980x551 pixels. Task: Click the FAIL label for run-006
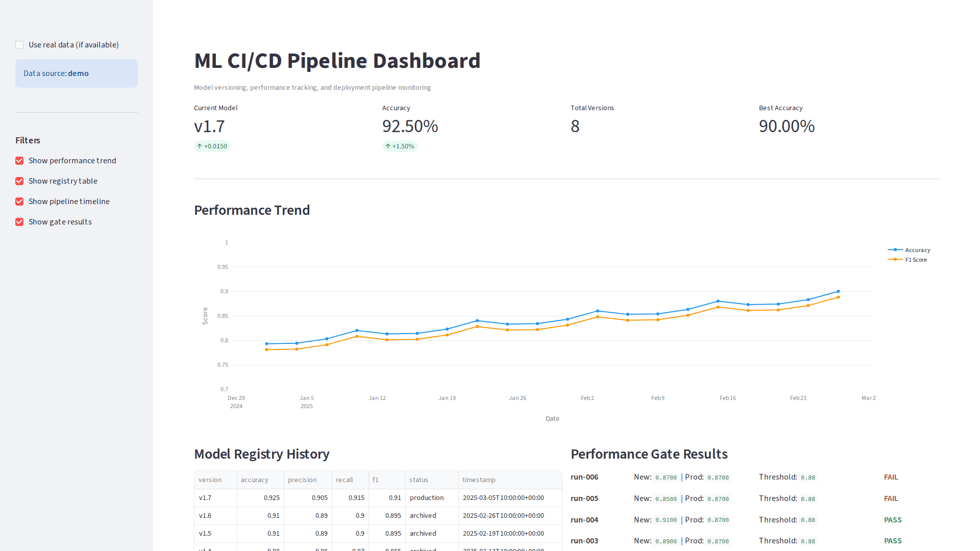point(891,477)
